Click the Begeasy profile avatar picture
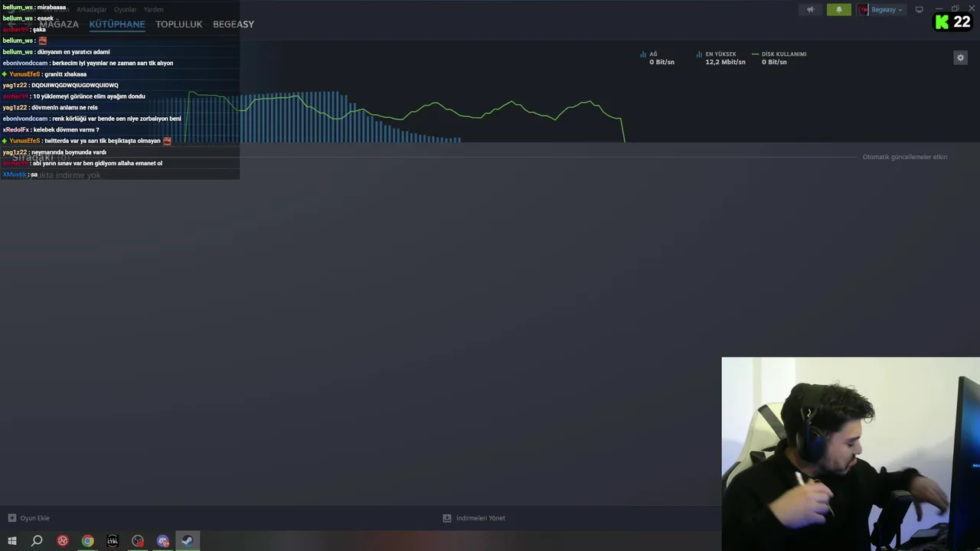The width and height of the screenshot is (980, 551). (864, 10)
